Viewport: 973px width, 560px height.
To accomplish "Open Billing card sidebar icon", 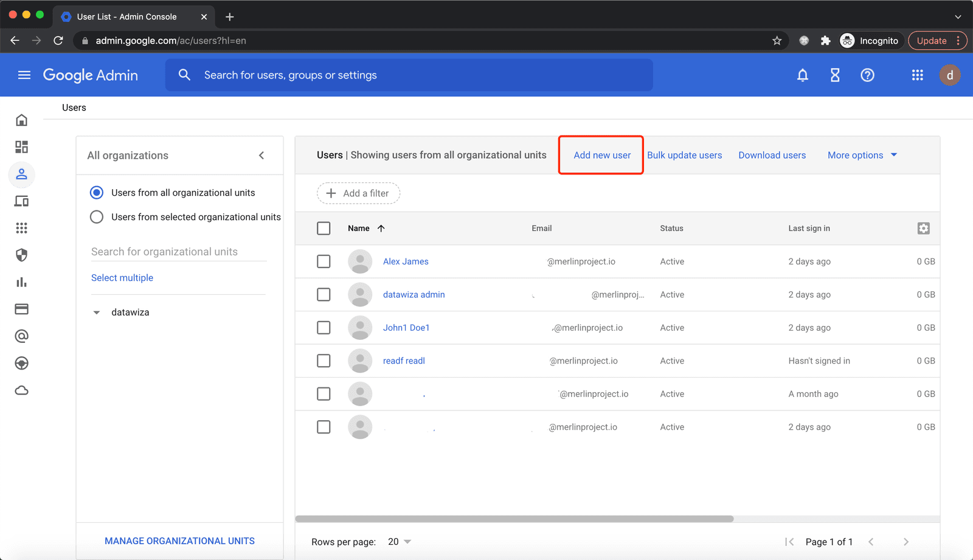I will tap(22, 309).
